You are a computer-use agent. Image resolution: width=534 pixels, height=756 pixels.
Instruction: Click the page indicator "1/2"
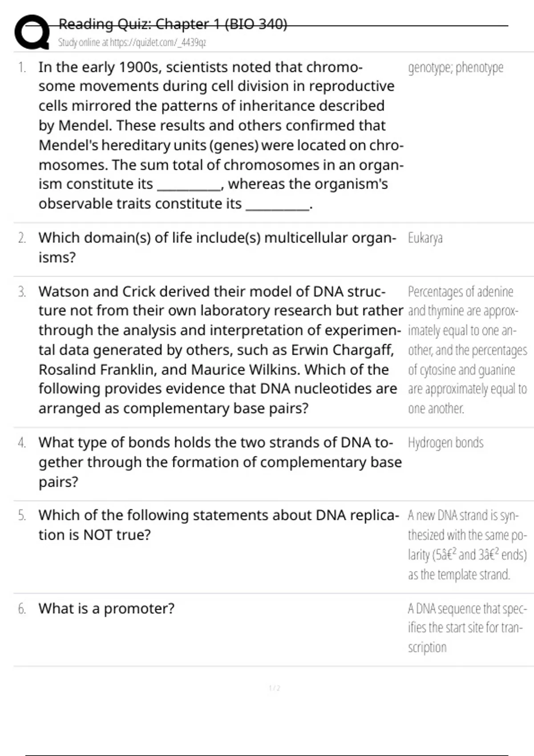pos(275,688)
